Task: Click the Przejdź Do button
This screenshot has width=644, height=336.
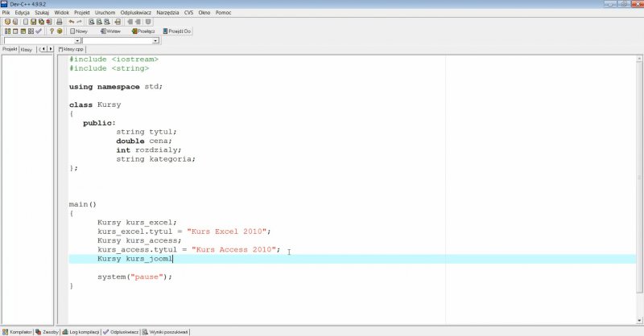Action: pos(177,31)
